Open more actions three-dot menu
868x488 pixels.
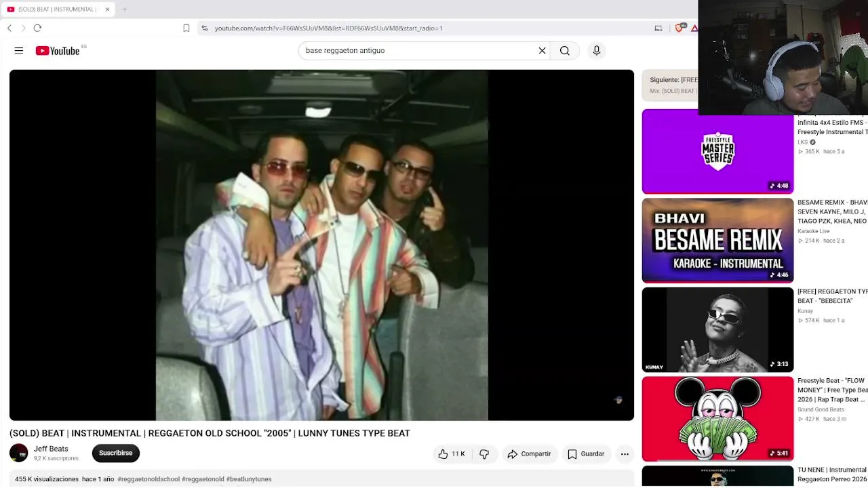[x=625, y=454]
